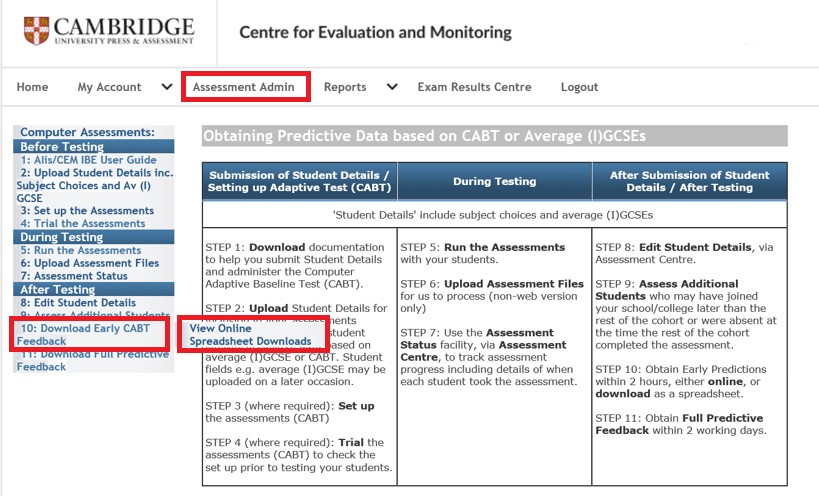Click After Submission of Student Details header
The height and width of the screenshot is (496, 819).
click(x=689, y=181)
